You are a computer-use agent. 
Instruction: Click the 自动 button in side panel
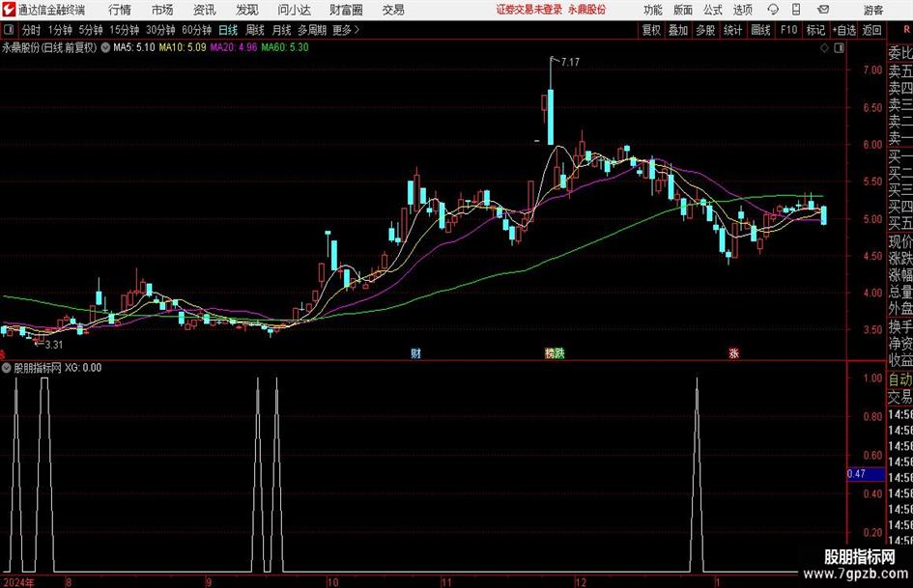(x=900, y=379)
